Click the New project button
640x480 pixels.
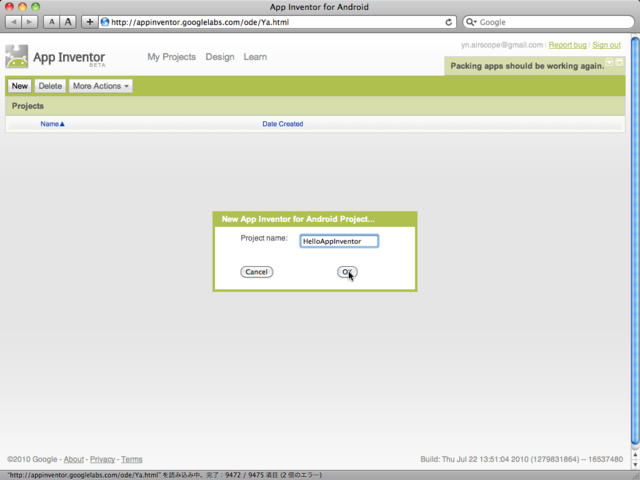pos(20,86)
